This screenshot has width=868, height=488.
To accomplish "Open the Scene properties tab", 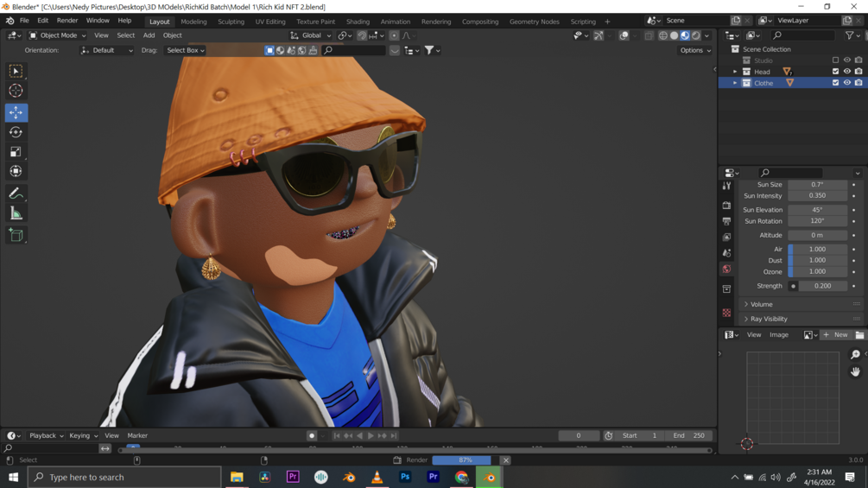I will tap(727, 253).
